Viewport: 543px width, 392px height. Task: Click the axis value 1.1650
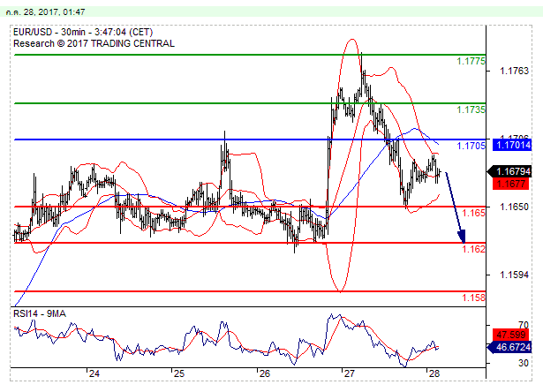click(x=514, y=207)
